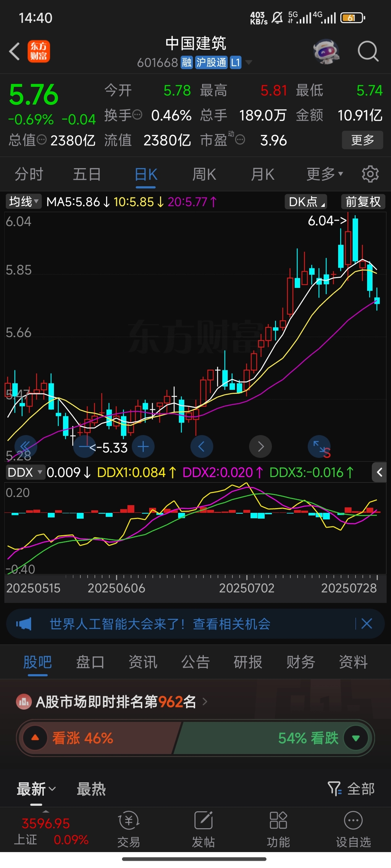The image size is (391, 868).
Task: Switch to 月K chart tab
Action: pos(263,174)
